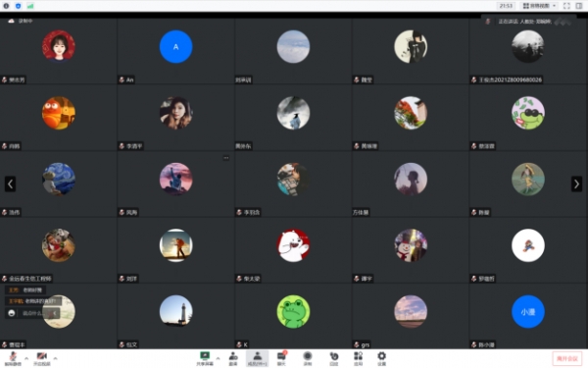Expand the arrow beside the camera button
The image size is (588, 368).
coord(55,358)
